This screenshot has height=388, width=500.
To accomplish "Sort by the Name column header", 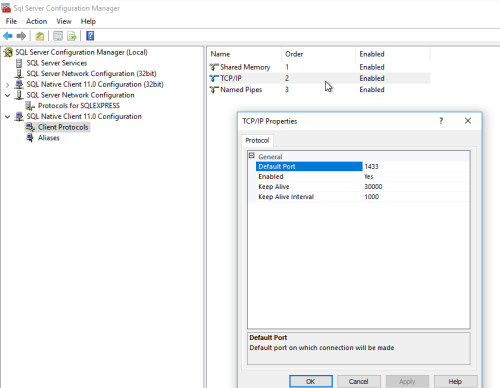I will click(x=245, y=54).
